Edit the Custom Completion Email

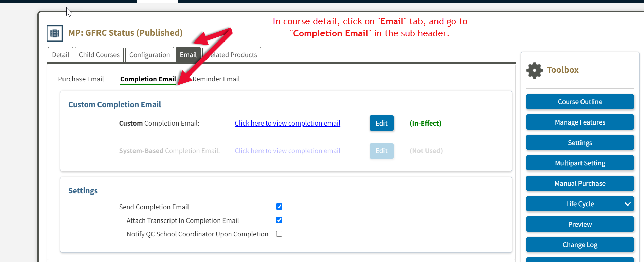tap(381, 123)
